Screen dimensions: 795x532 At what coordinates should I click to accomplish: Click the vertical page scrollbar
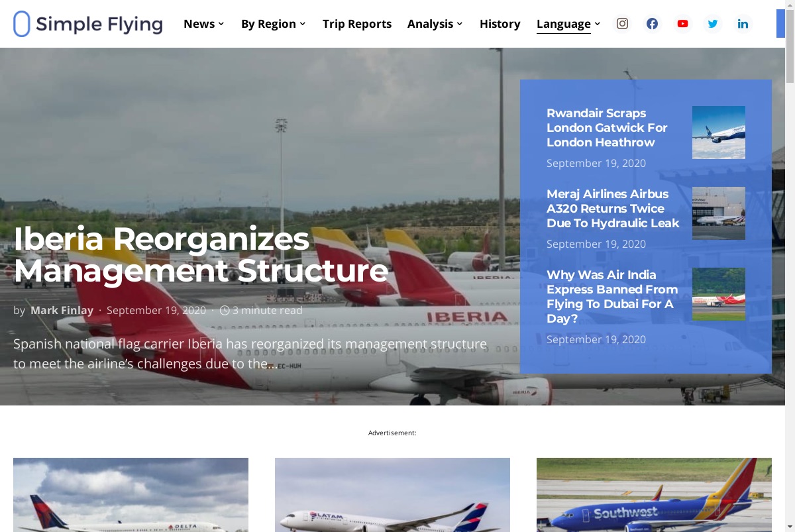tap(790, 266)
